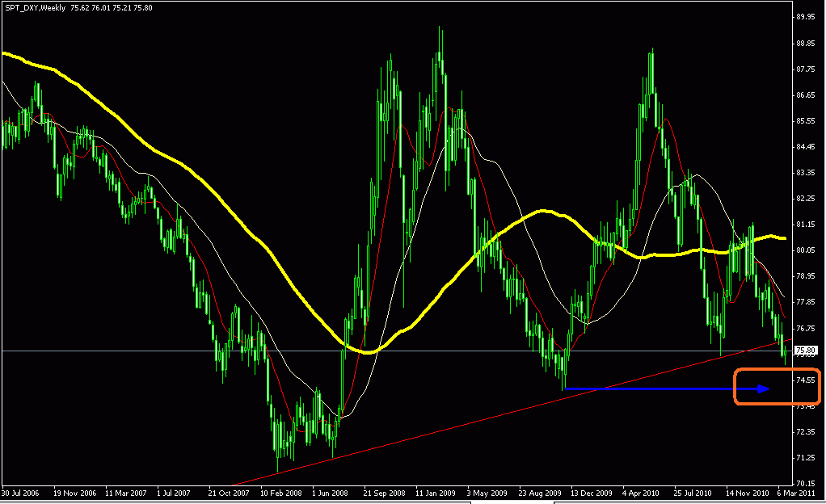Click the 10 Feb 2008 date label
826x504 pixels.
click(280, 493)
